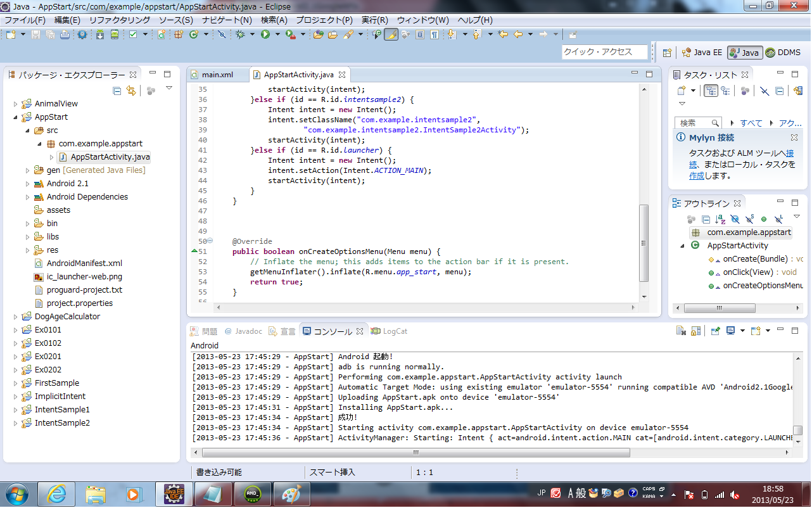This screenshot has height=508, width=812.
Task: Click the console horizontal scrollbar thumb
Action: (x=416, y=453)
